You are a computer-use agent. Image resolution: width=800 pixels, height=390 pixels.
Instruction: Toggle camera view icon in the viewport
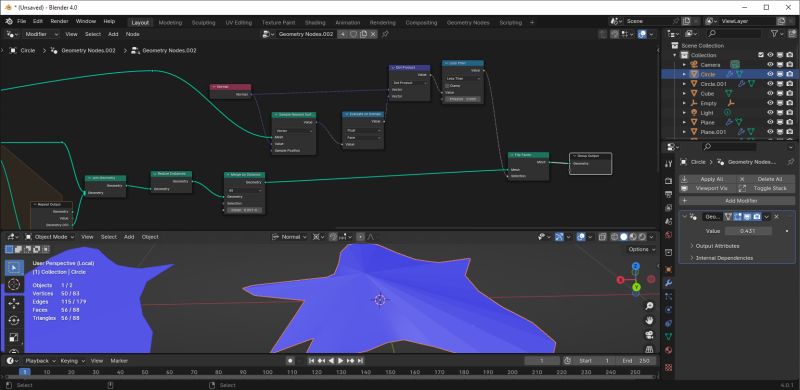[649, 335]
